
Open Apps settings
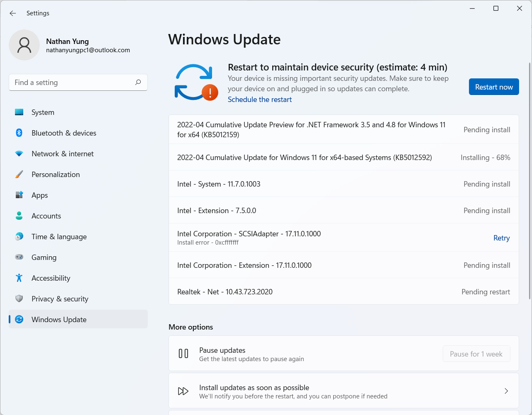(x=78, y=195)
